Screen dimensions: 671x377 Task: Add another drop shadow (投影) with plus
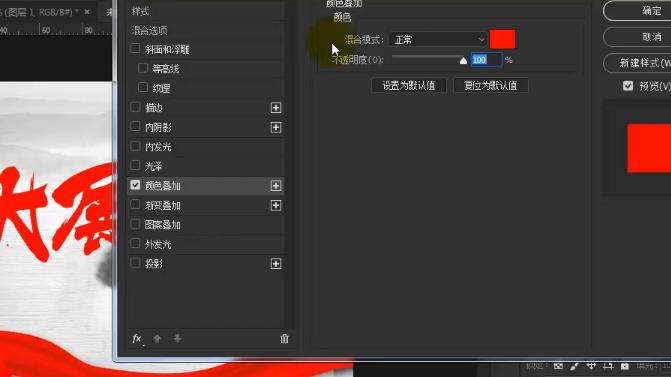click(276, 264)
